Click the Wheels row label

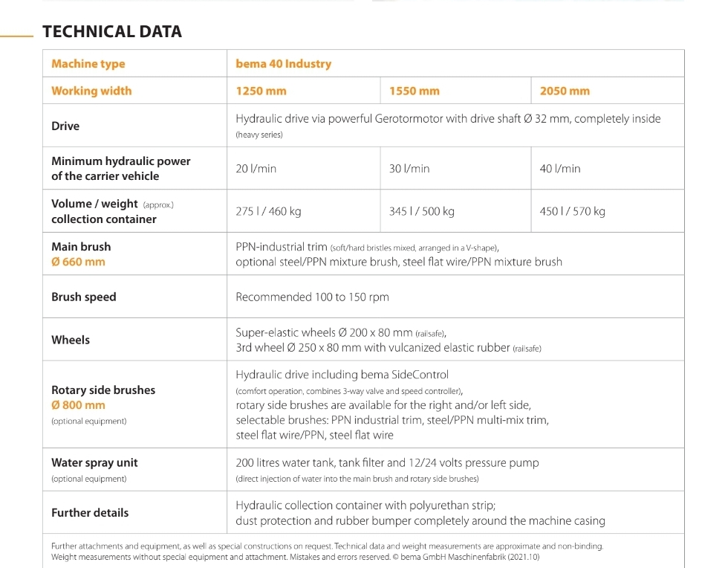click(71, 340)
